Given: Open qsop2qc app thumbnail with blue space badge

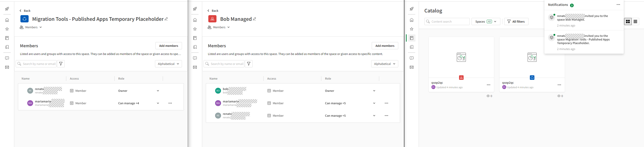Looking at the screenshot, I should click(x=532, y=57).
